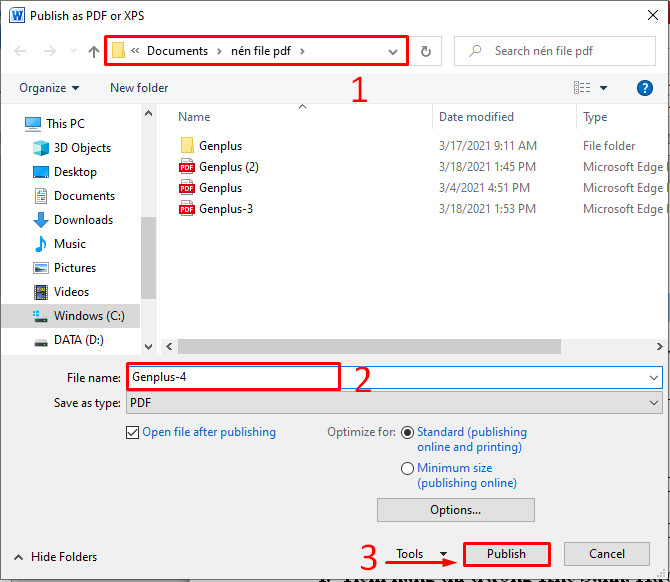Toggle Open file after publishing checkbox
670x582 pixels.
point(132,432)
